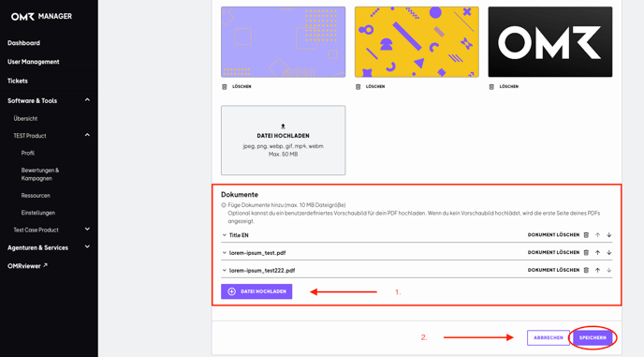
Task: Click the trash icon for lorem-ipsum_test.pdf
Action: (586, 253)
